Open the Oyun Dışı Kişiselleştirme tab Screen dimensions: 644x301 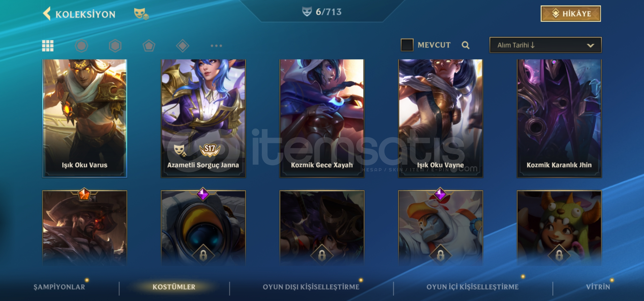(x=311, y=287)
